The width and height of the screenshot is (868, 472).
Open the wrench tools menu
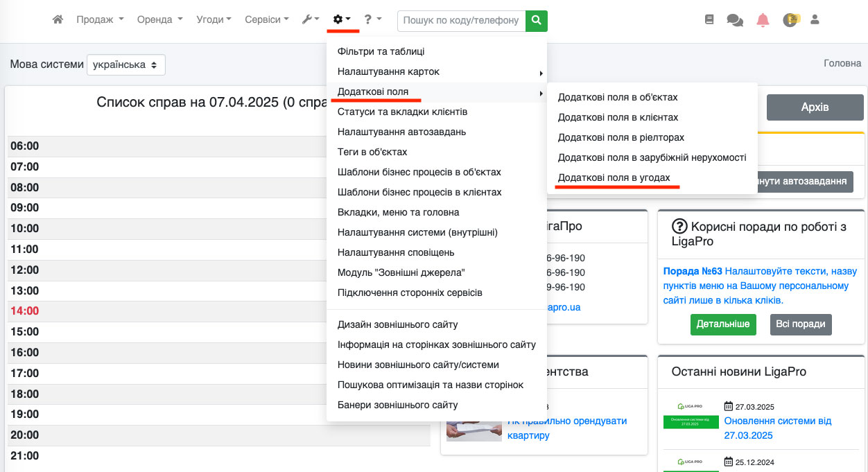point(310,20)
